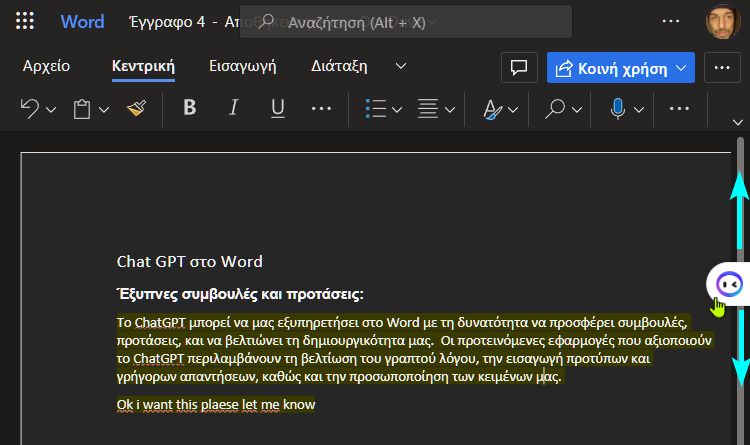Screen dimensions: 750x445
Task: Expand more ribbon tabs chevron
Action: [x=401, y=66]
